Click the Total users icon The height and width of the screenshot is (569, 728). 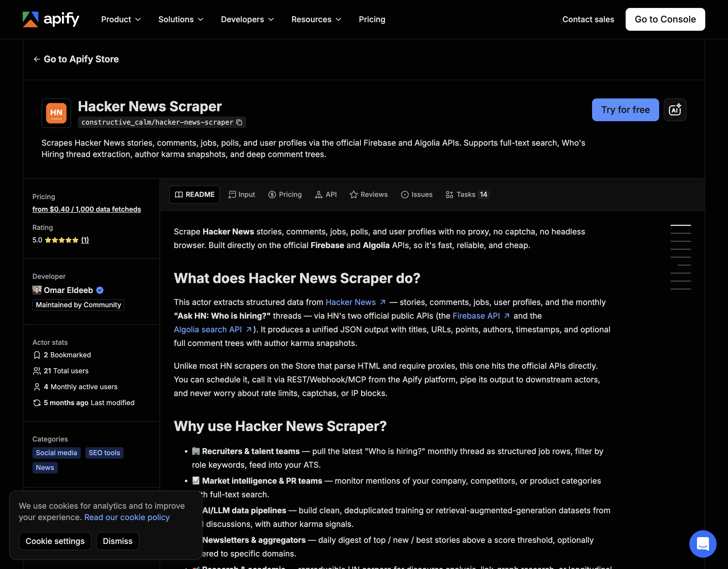point(37,371)
